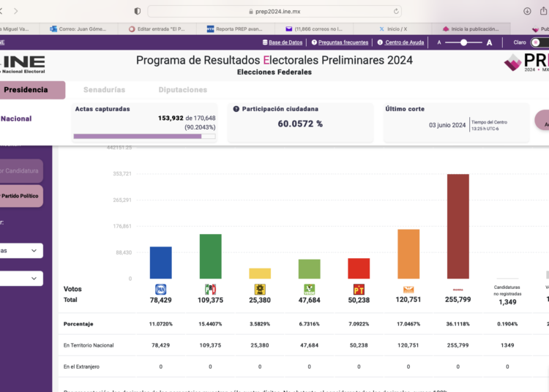The height and width of the screenshot is (392, 549).
Task: Open the Safari downloads icon
Action: (527, 11)
